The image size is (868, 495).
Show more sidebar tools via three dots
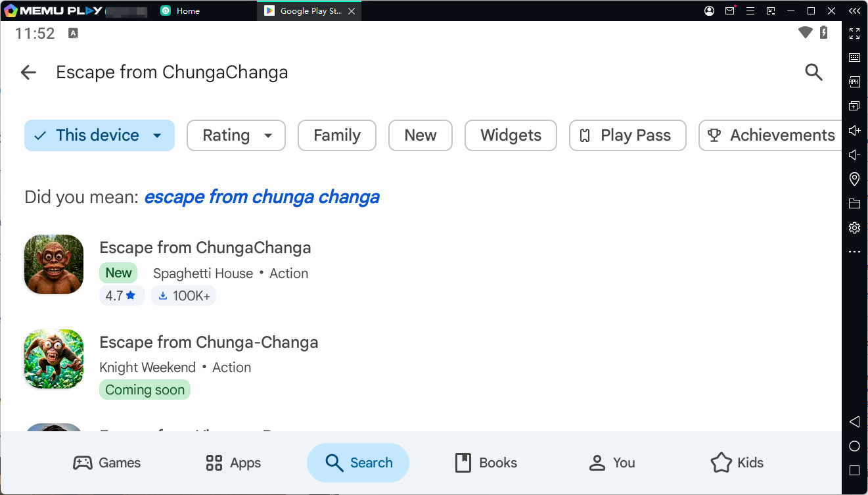tap(854, 252)
